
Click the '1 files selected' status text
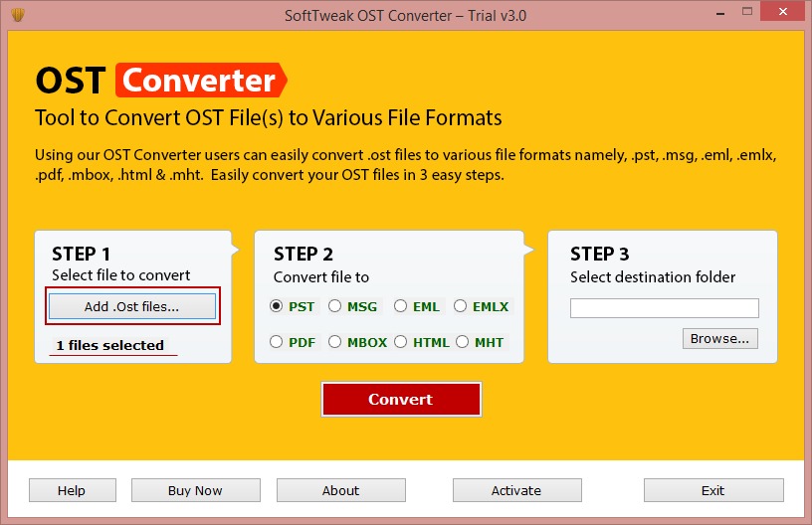(109, 345)
